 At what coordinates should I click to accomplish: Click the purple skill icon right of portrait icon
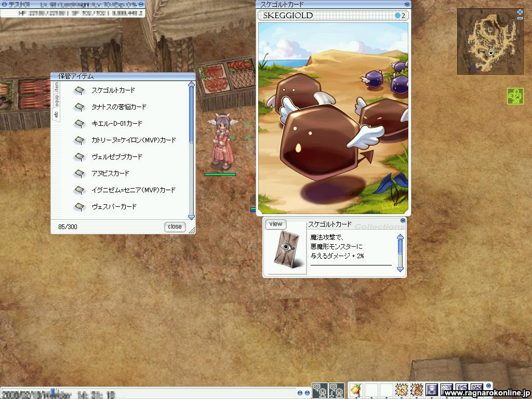(x=447, y=389)
